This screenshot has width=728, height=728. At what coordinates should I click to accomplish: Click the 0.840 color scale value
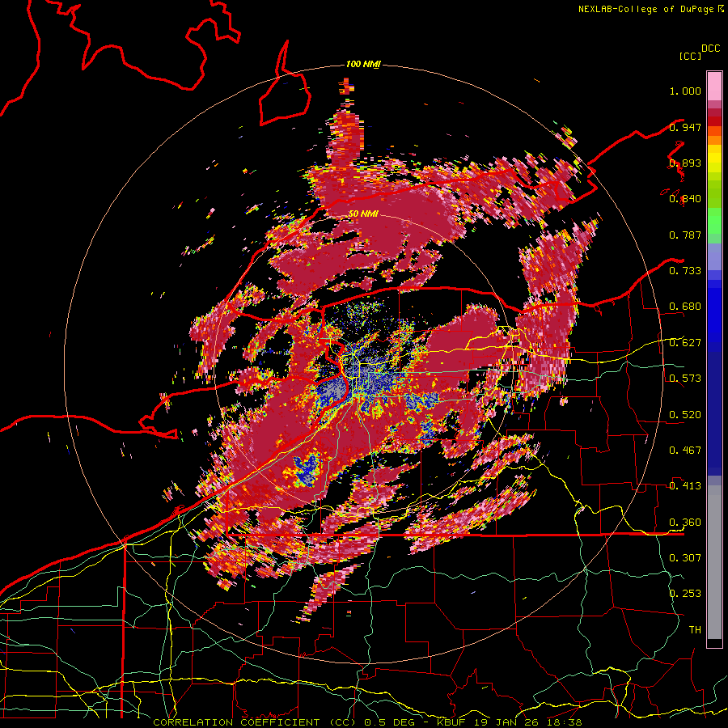click(x=685, y=199)
